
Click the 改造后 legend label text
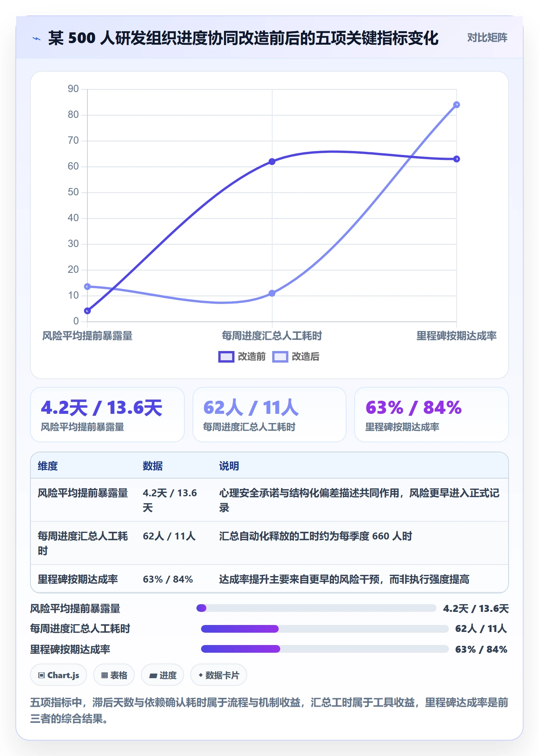pyautogui.click(x=305, y=357)
